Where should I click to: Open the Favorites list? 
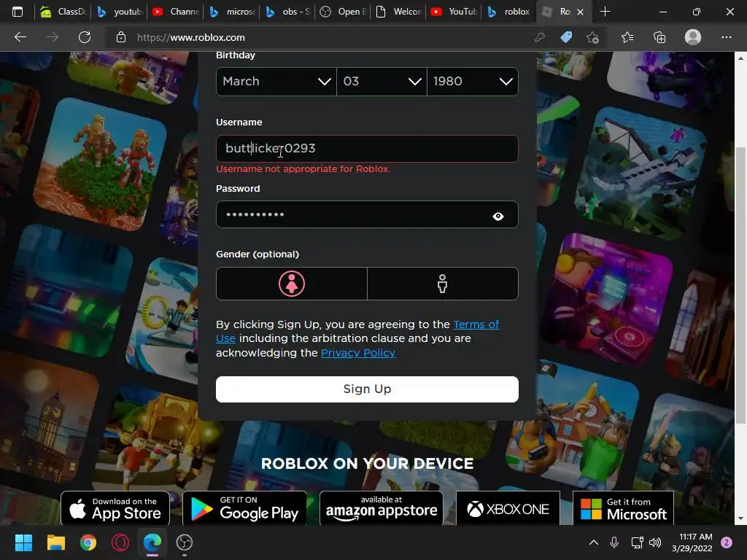pos(627,37)
